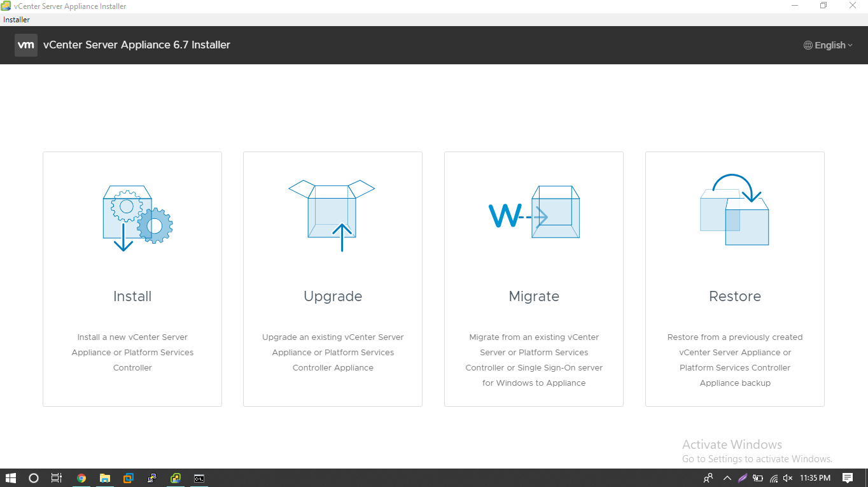The image size is (868, 487).
Task: Click the Upgrade open box icon
Action: [x=332, y=215]
